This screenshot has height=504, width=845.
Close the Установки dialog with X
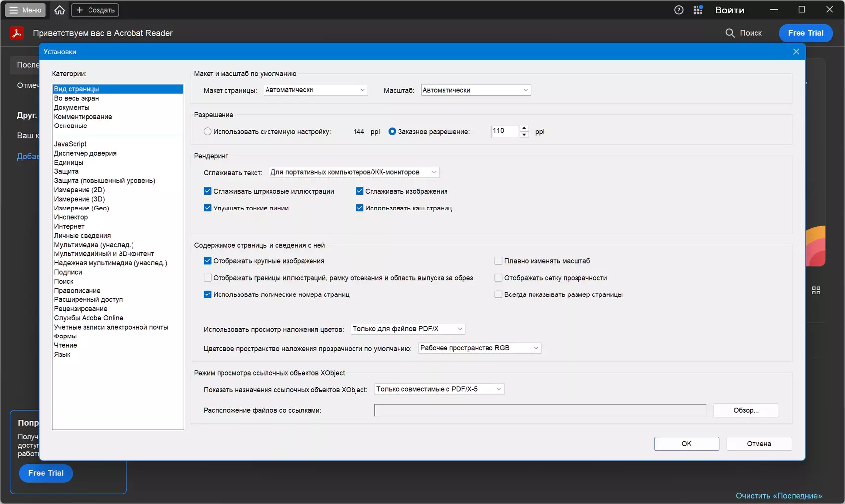click(796, 51)
